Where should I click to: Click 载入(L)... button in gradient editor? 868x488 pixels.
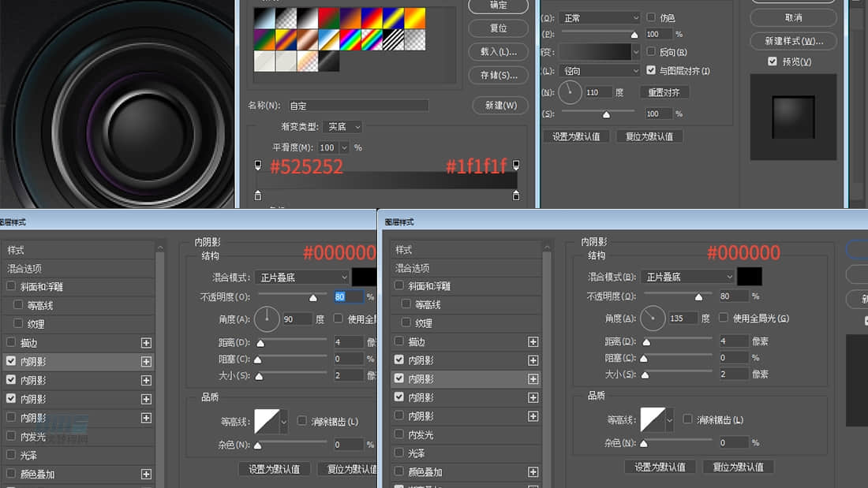[498, 51]
